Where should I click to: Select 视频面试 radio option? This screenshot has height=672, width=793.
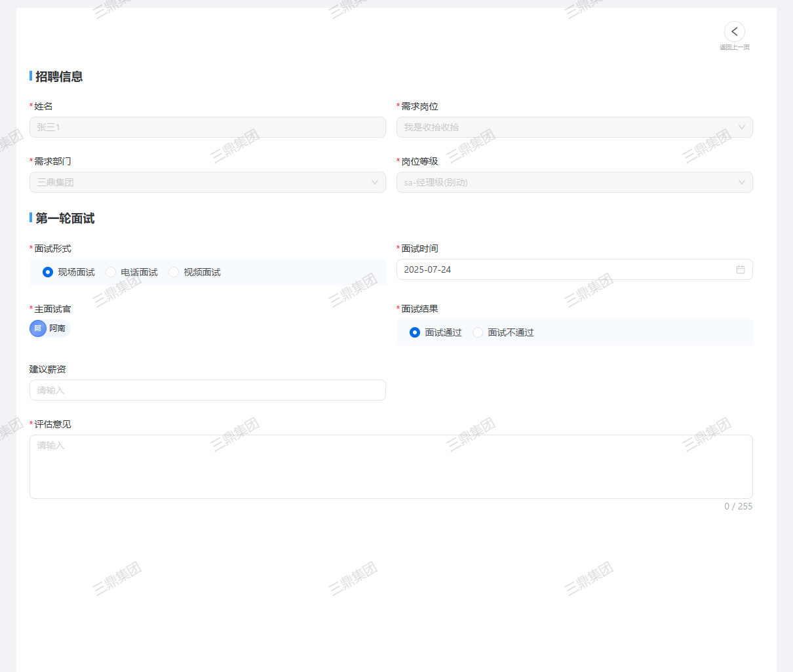[x=174, y=272]
